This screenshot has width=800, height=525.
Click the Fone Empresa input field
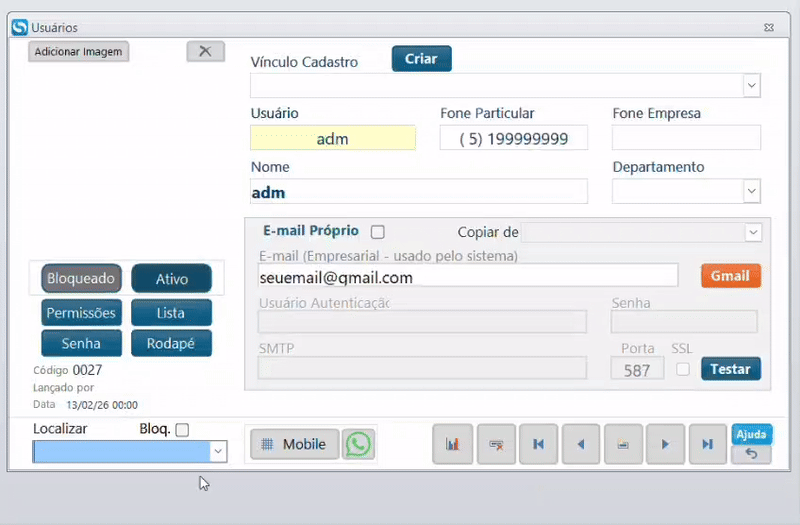click(x=686, y=138)
